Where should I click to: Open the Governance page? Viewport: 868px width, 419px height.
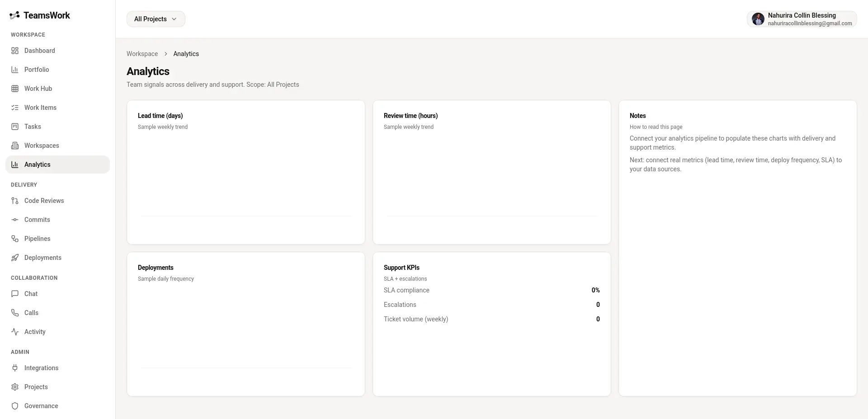pyautogui.click(x=57, y=406)
